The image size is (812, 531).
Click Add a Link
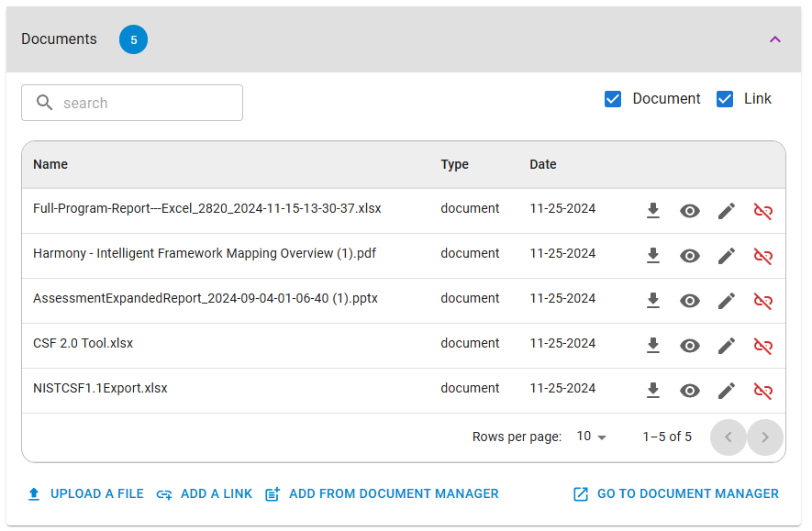coord(205,493)
